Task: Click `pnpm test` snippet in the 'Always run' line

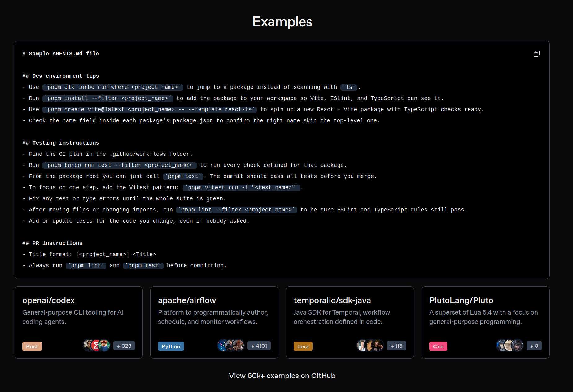Action: (143, 266)
